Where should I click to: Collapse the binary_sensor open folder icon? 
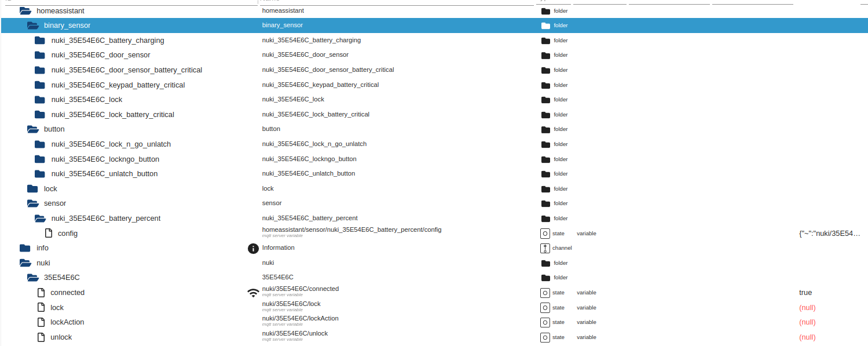click(x=32, y=26)
